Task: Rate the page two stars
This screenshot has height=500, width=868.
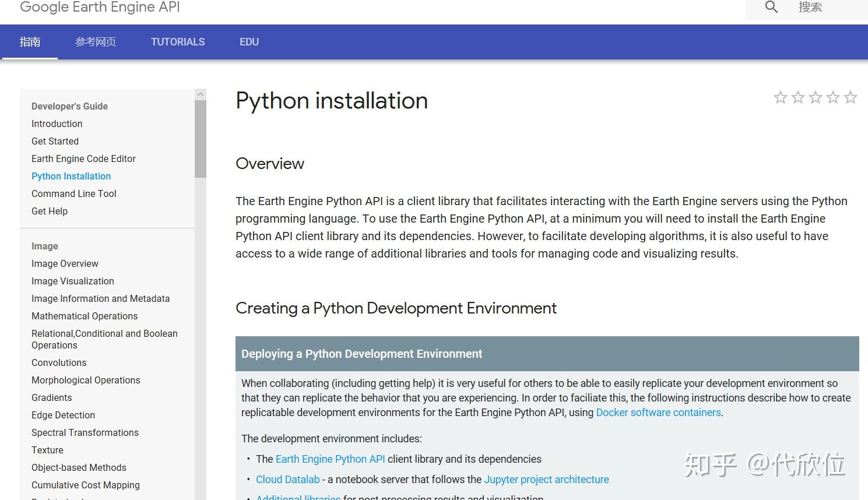Action: click(x=798, y=97)
